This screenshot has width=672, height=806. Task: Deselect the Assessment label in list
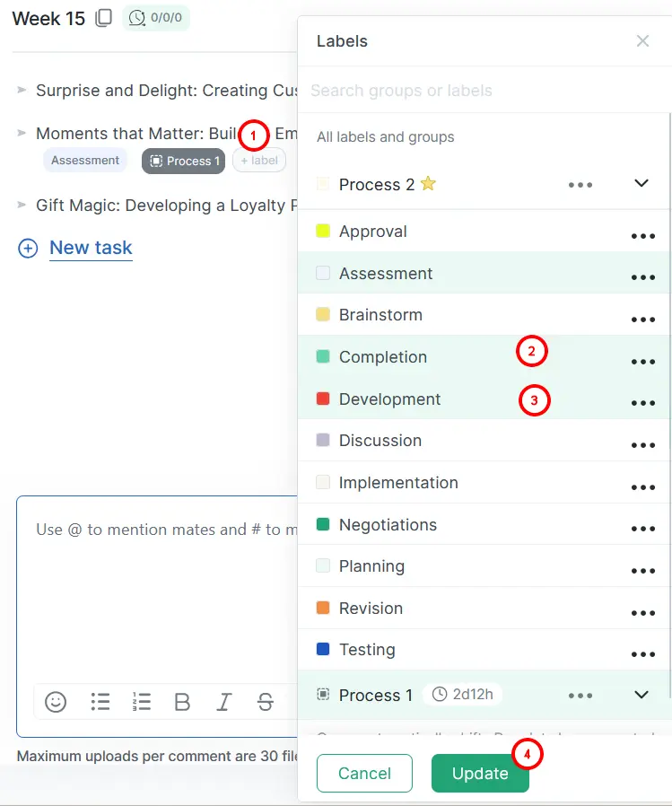tap(386, 274)
